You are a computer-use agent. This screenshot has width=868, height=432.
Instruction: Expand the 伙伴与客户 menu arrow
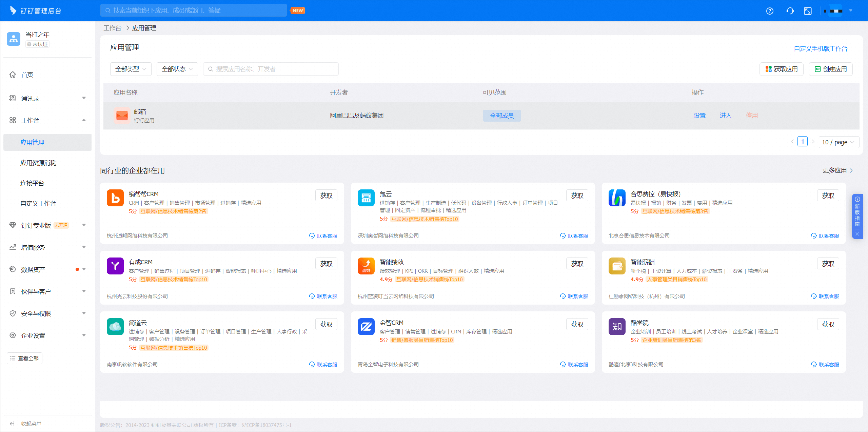tap(84, 291)
